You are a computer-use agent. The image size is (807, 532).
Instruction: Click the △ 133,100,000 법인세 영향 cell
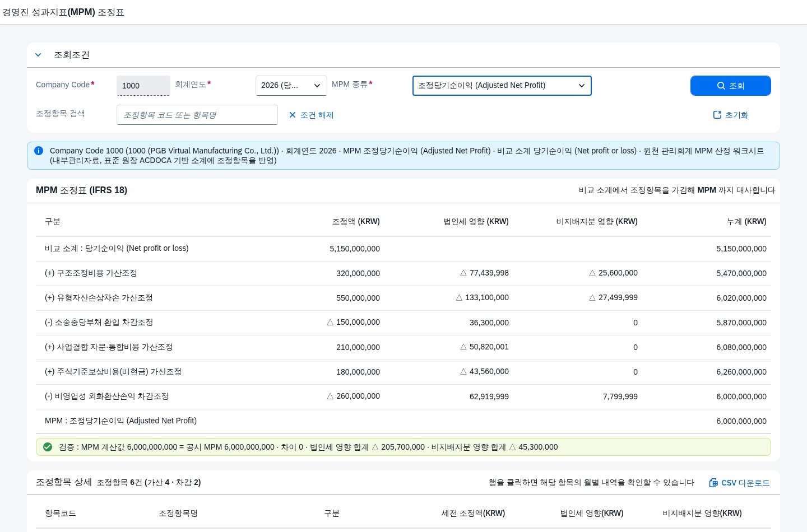point(483,298)
